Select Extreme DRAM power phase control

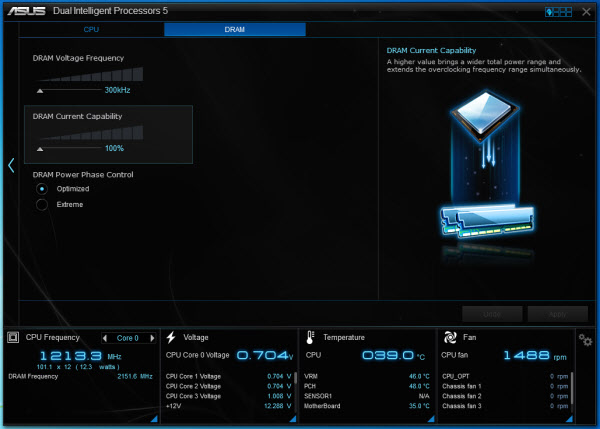pos(42,205)
